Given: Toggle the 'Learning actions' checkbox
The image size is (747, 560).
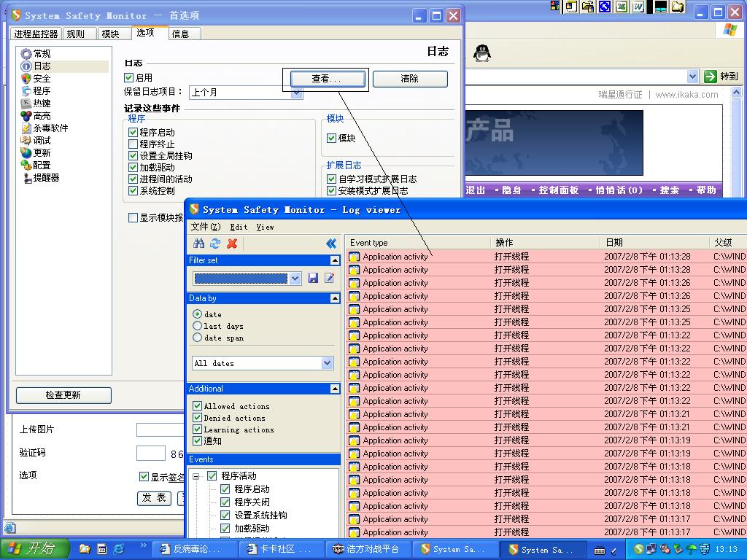Looking at the screenshot, I should click(x=197, y=429).
